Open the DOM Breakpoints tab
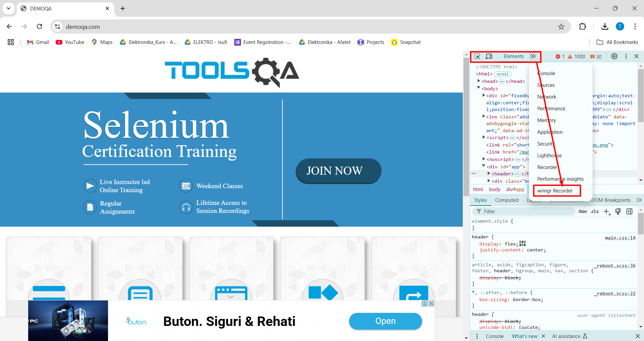Image resolution: width=644 pixels, height=341 pixels. tap(611, 200)
